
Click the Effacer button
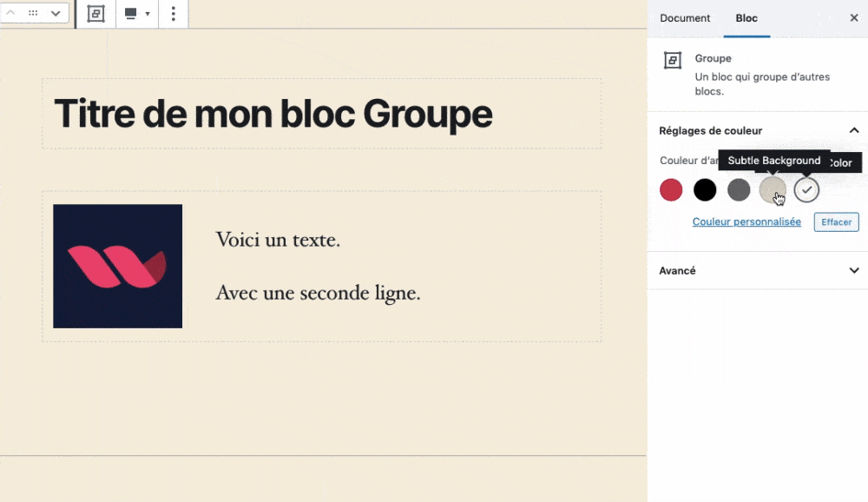pyautogui.click(x=836, y=222)
